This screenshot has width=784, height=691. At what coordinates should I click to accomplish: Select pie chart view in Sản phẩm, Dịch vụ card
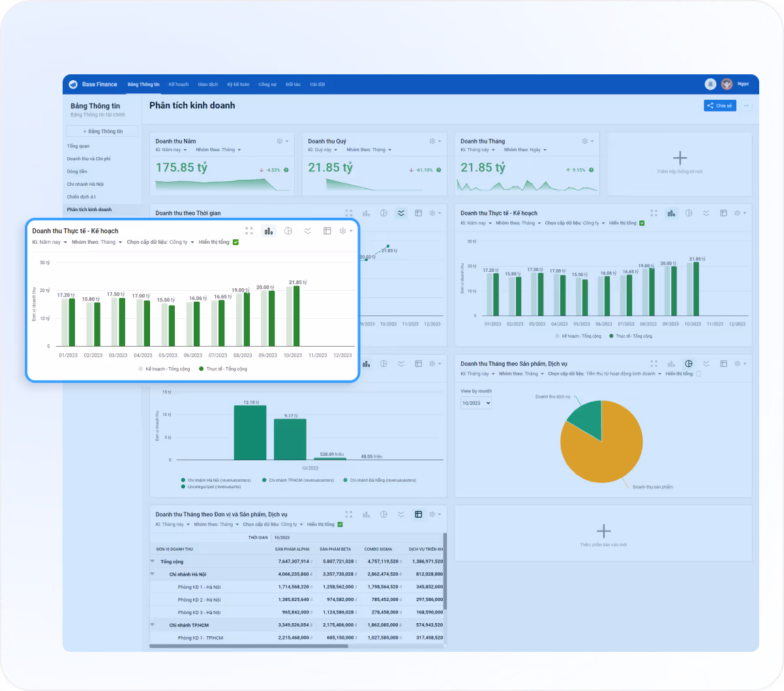(x=689, y=364)
